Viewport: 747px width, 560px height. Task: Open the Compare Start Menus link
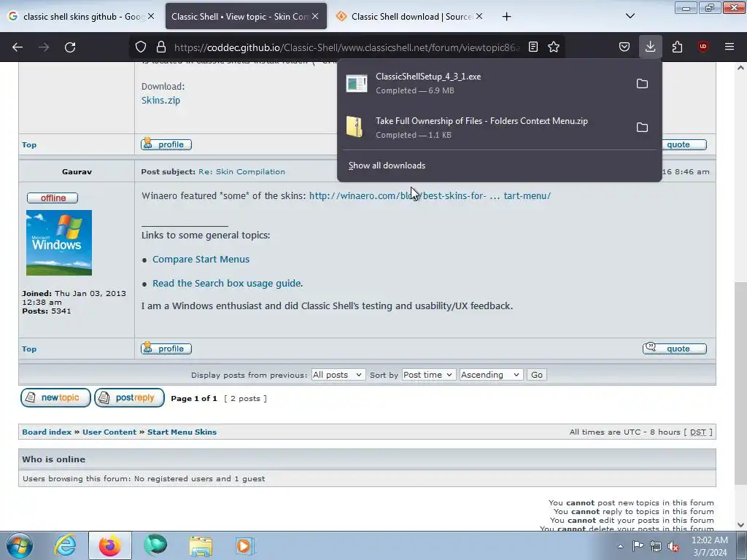click(201, 259)
